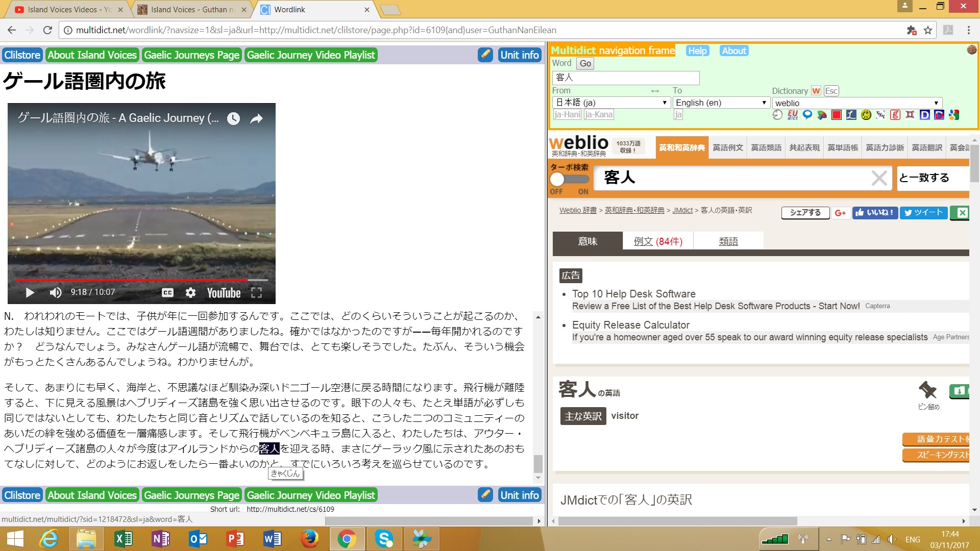Click the EUdict dictionary icon
980x551 pixels.
(x=792, y=115)
